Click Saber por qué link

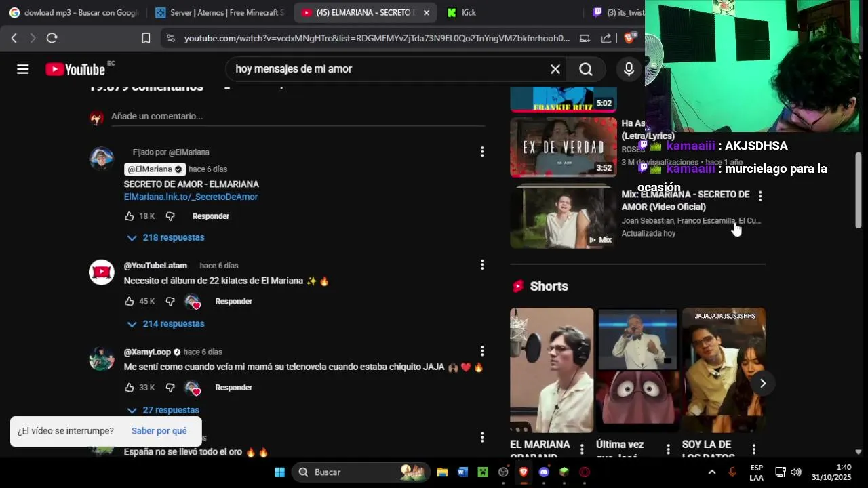(159, 431)
